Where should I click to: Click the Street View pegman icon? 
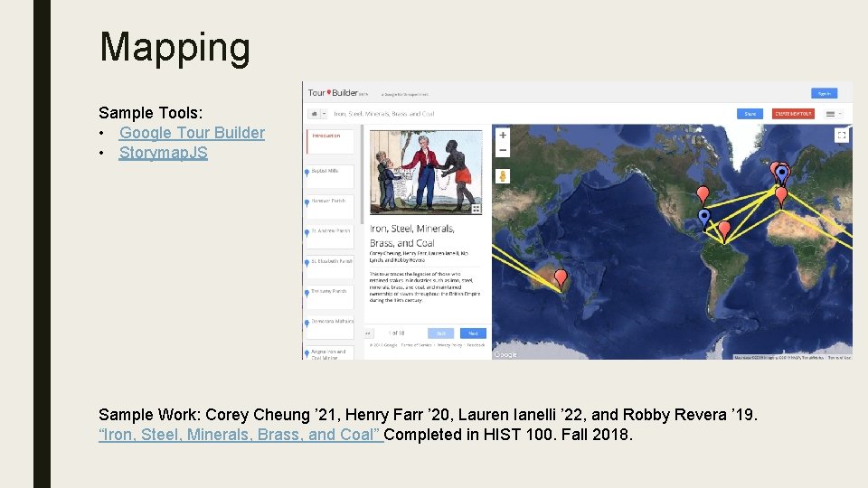(503, 176)
